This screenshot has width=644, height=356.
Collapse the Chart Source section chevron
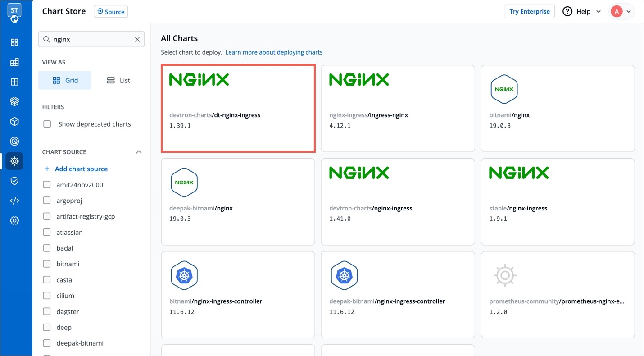pyautogui.click(x=139, y=152)
